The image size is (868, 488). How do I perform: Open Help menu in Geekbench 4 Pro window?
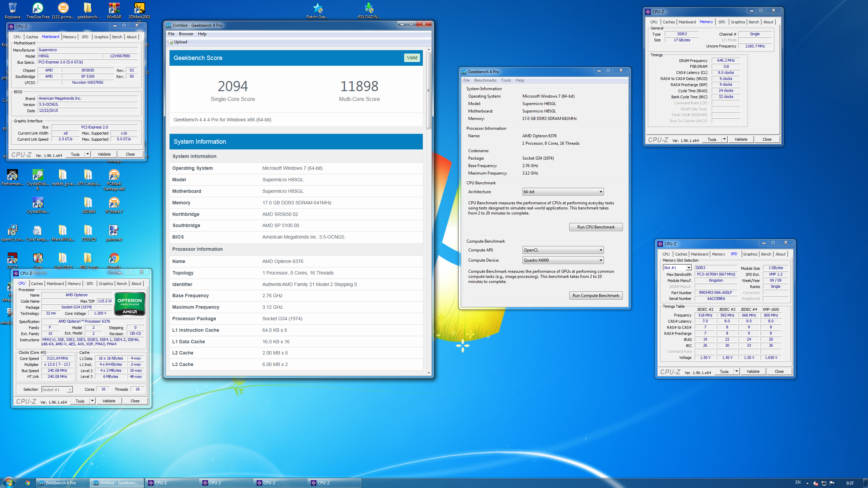click(x=520, y=80)
